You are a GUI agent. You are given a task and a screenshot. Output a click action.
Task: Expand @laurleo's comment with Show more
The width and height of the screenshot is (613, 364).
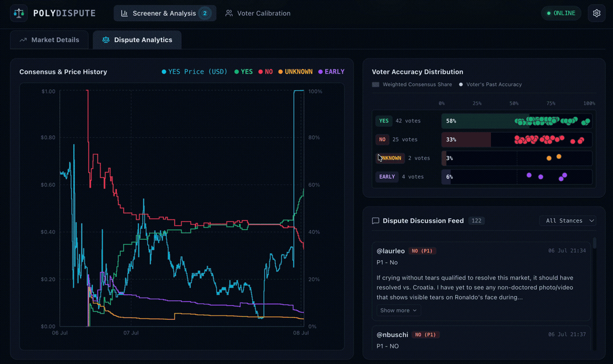[398, 311]
